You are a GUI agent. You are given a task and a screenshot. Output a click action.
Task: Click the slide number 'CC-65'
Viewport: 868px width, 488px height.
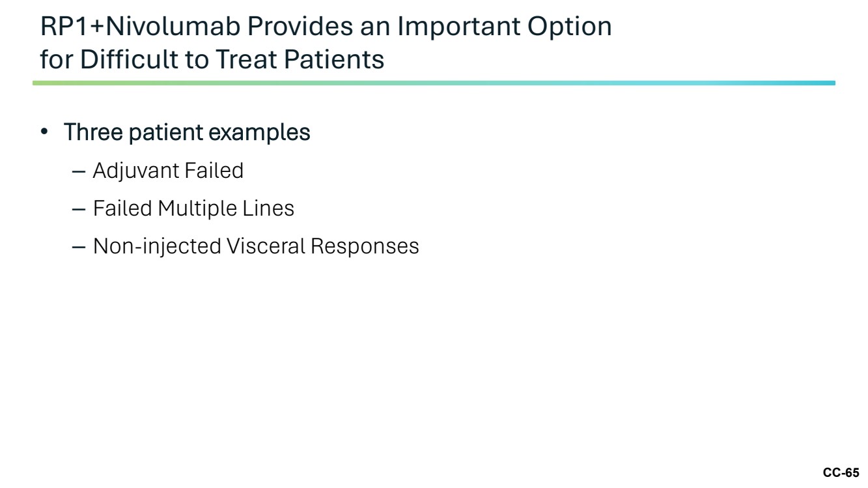841,473
